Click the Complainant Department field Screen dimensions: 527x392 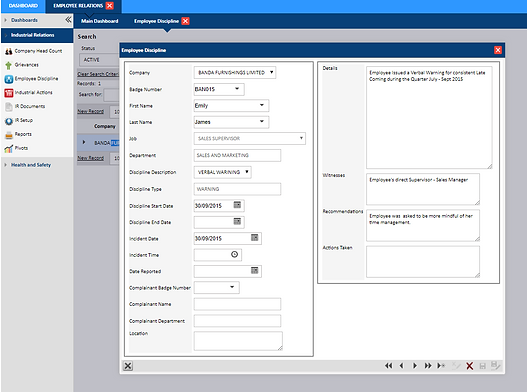coord(237,321)
